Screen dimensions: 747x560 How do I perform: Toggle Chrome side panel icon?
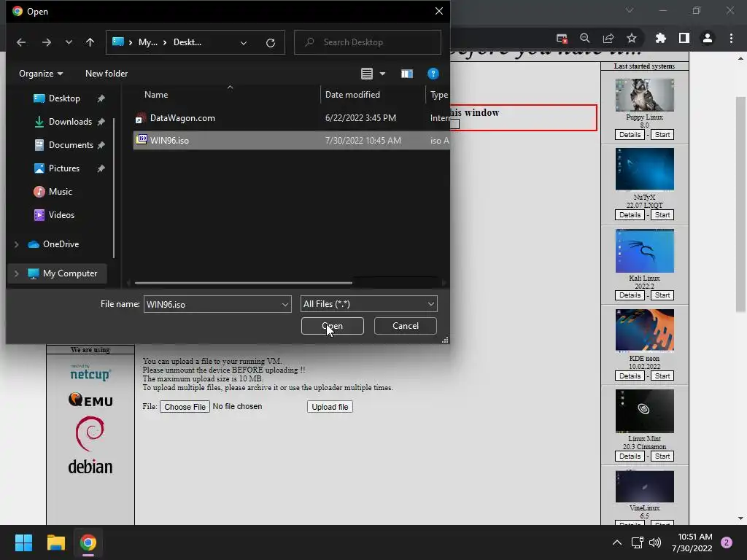click(684, 39)
